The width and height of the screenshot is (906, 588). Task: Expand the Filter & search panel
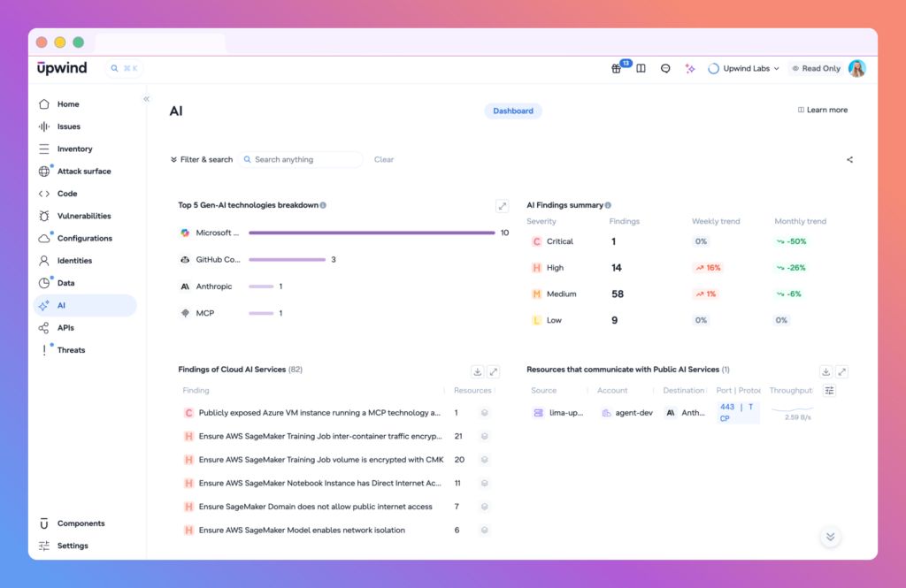[202, 159]
